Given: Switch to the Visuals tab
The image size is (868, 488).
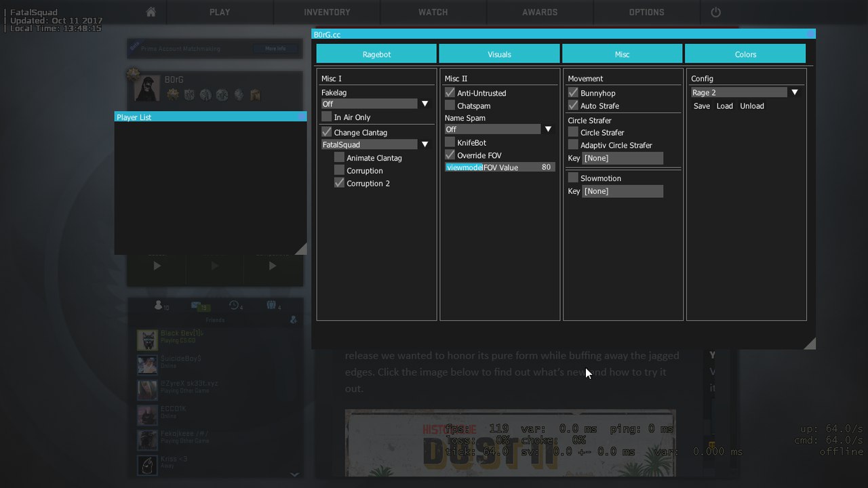Looking at the screenshot, I should coord(499,54).
